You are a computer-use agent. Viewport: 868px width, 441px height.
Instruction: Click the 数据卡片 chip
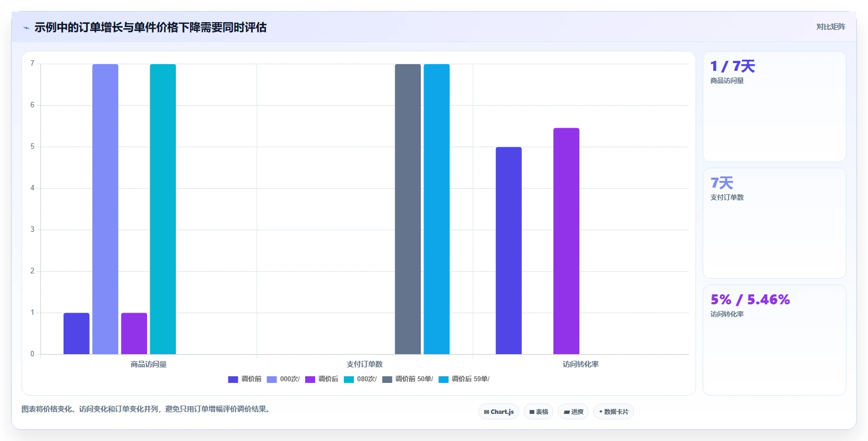coord(613,412)
